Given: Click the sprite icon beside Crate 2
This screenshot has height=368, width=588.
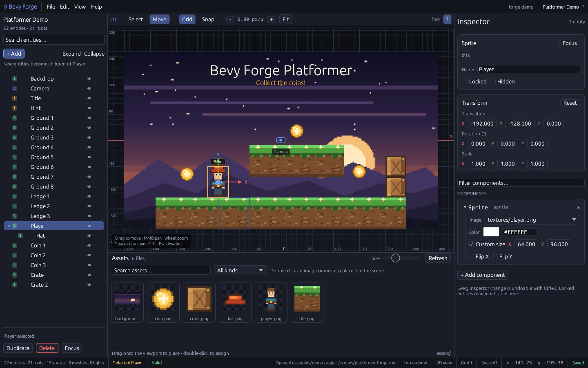Looking at the screenshot, I should click(x=15, y=285).
